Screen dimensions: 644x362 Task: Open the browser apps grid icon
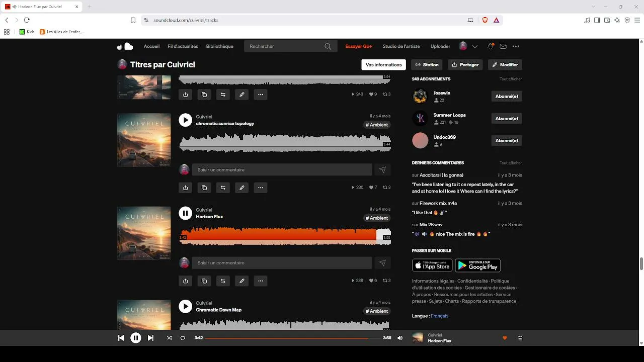tap(7, 32)
